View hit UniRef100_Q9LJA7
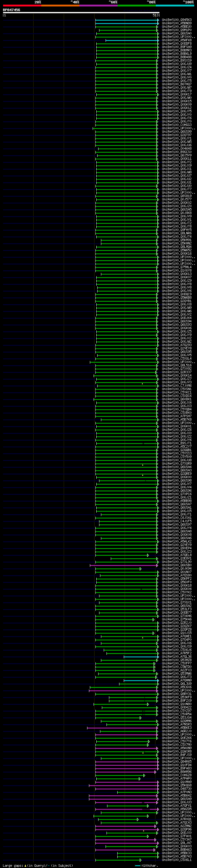 [177, 843]
